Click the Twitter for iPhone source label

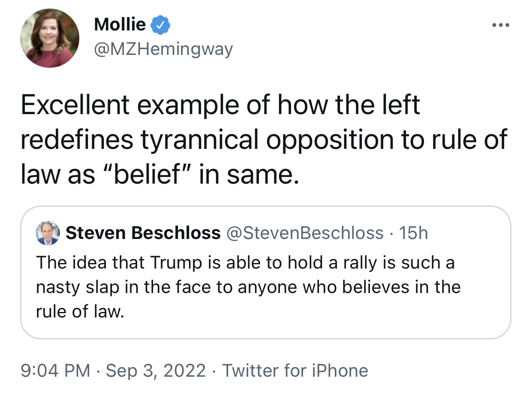click(295, 370)
